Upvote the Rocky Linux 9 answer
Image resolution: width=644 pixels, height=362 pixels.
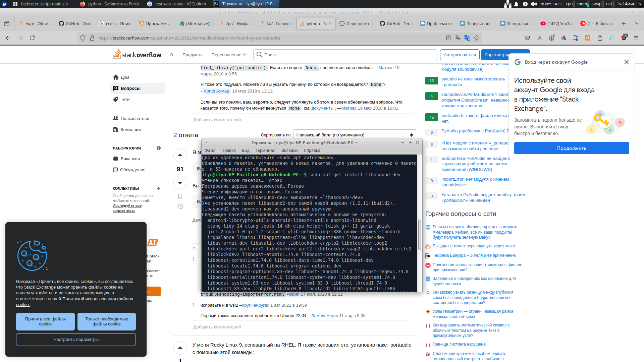[180, 348]
